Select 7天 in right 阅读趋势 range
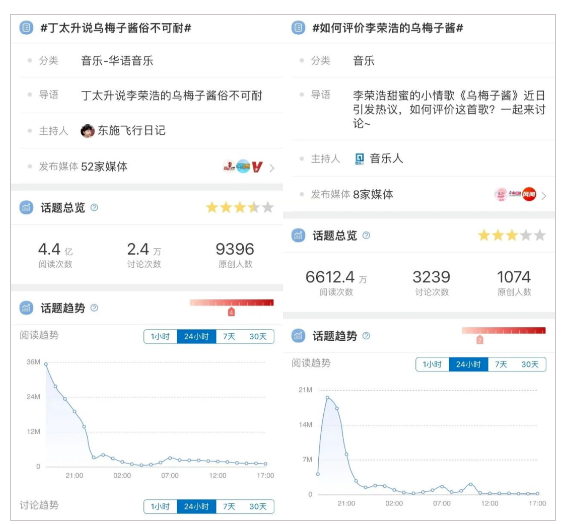This screenshot has height=524, width=562. click(501, 364)
